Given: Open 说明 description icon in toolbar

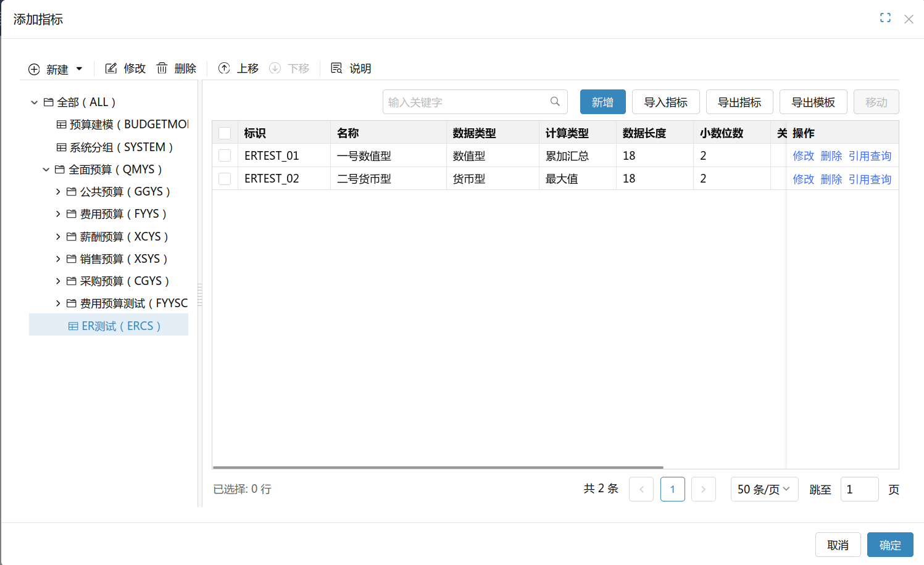Looking at the screenshot, I should pyautogui.click(x=336, y=68).
